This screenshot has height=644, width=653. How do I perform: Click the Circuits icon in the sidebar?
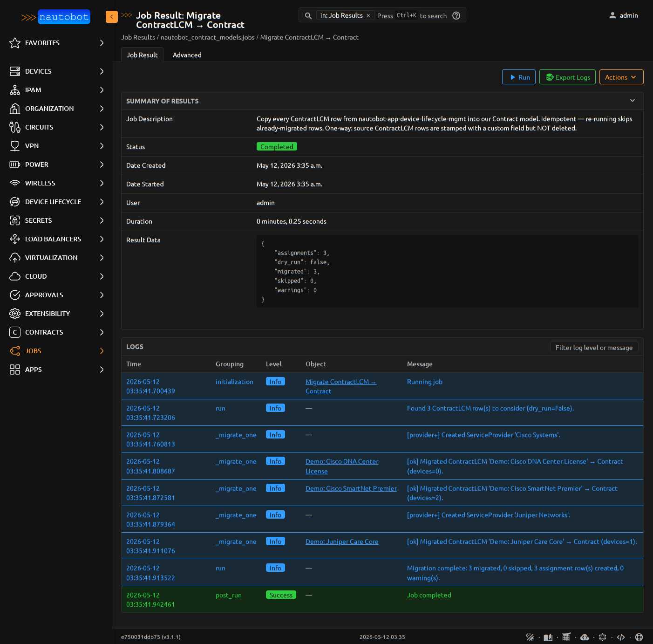click(x=15, y=127)
